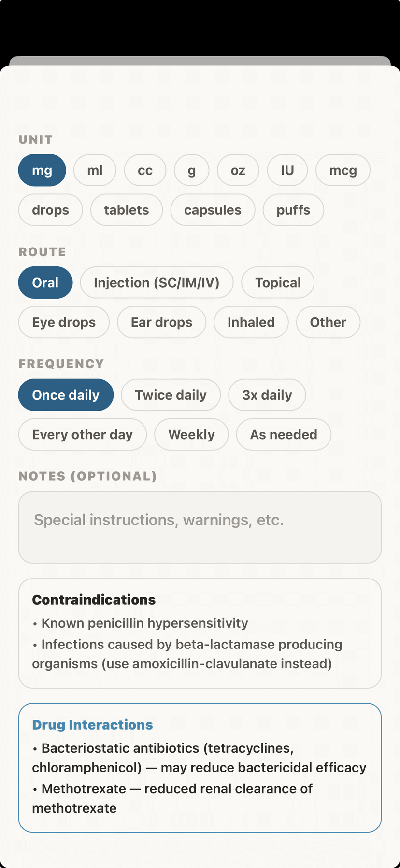Select the "ml" unit chip

point(95,170)
